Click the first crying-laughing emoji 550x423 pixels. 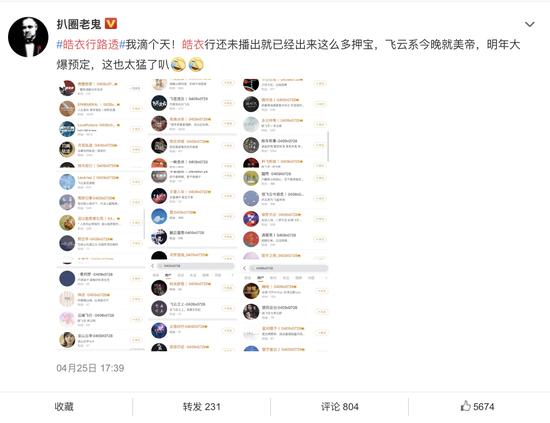(x=177, y=65)
